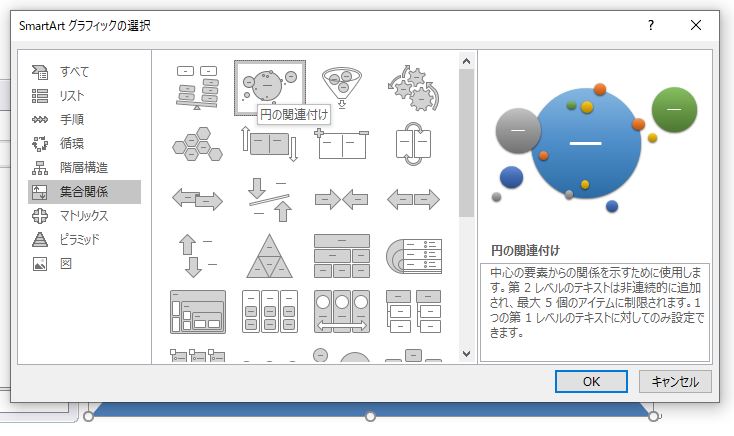Choose the interlocking gears SmartArt layout
The width and height of the screenshot is (734, 436).
413,88
